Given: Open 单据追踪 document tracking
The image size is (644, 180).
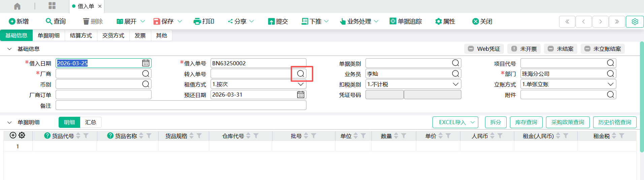Looking at the screenshot, I should click(406, 22).
